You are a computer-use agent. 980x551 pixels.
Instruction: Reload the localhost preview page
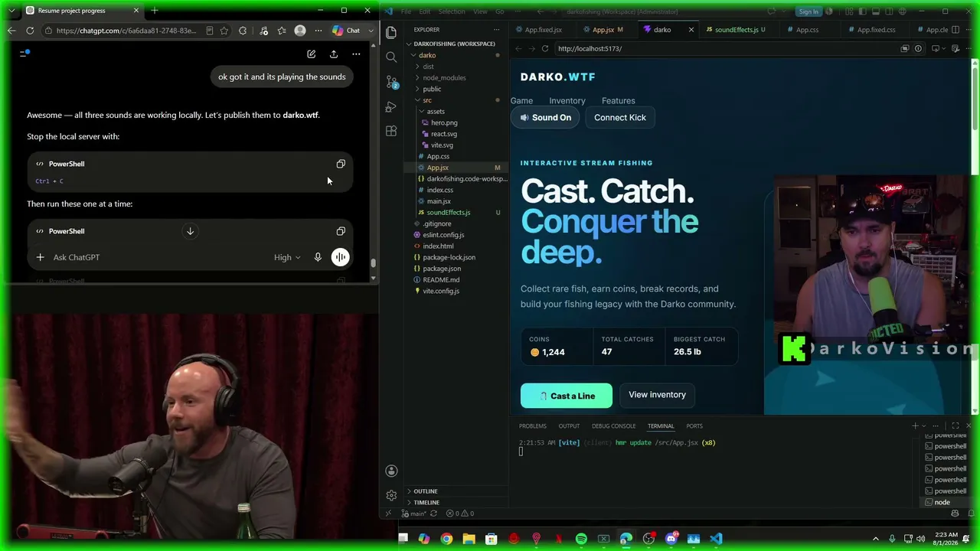tap(544, 48)
